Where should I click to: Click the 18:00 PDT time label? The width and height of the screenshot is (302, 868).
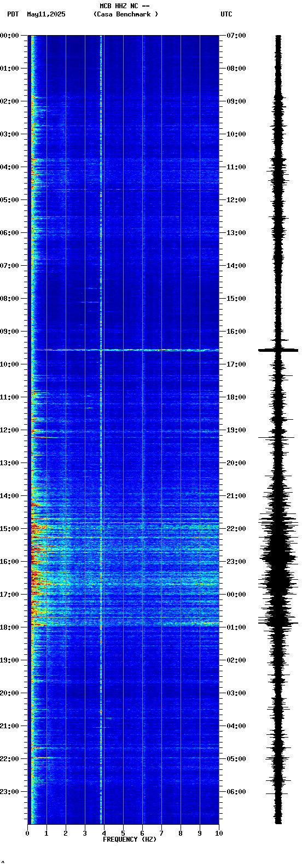[9, 627]
